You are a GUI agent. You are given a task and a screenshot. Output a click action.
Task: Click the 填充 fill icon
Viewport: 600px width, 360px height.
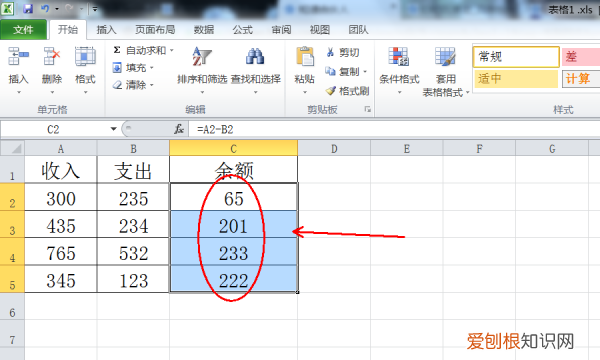pyautogui.click(x=117, y=68)
